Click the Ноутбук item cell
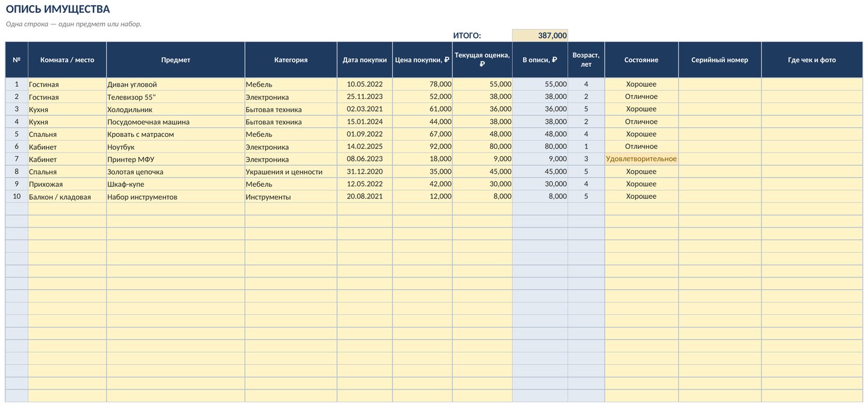The width and height of the screenshot is (868, 407). pos(175,147)
